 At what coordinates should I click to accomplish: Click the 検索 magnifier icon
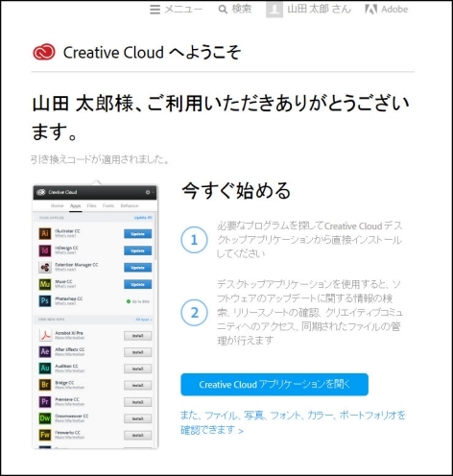[223, 10]
